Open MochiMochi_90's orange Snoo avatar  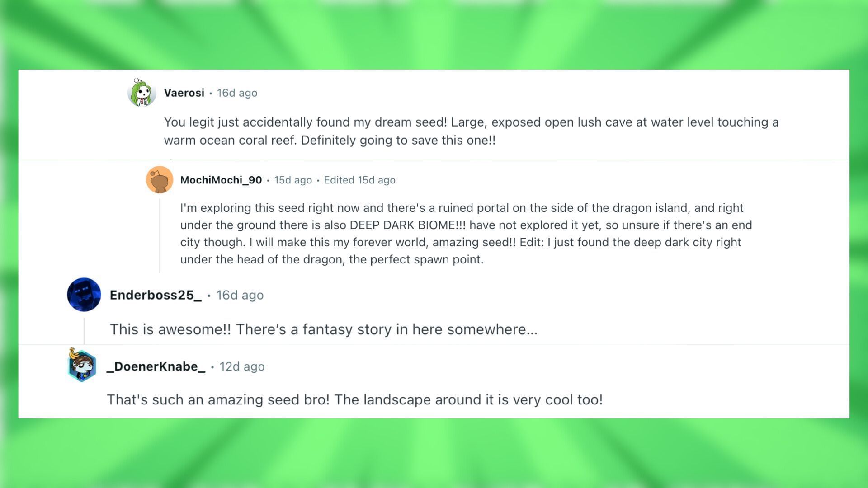pos(159,180)
